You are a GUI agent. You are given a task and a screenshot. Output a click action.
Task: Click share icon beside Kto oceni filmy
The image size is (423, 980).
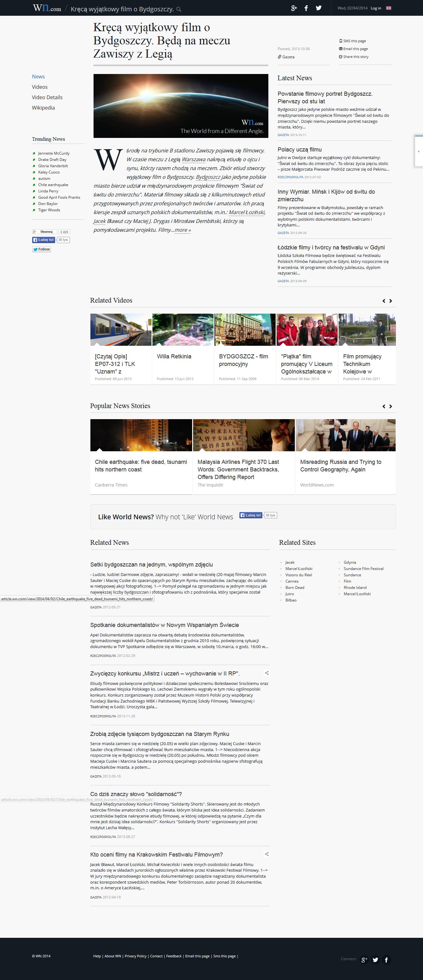coord(267,854)
